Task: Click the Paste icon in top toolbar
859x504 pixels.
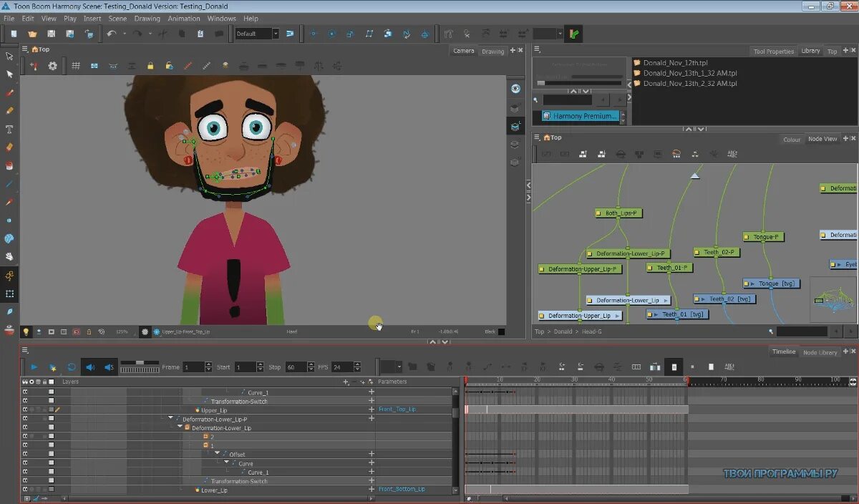Action: tap(200, 34)
